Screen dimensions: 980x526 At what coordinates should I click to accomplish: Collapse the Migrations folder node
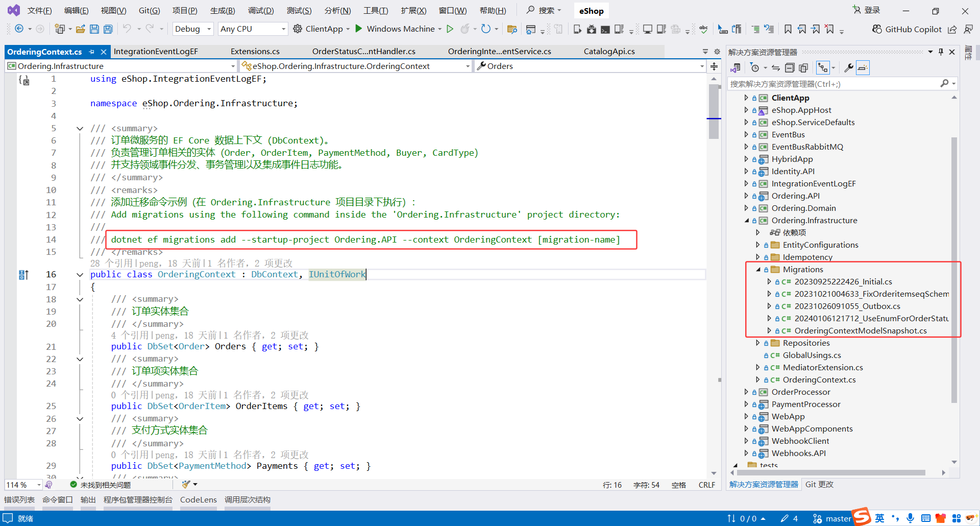pos(758,270)
